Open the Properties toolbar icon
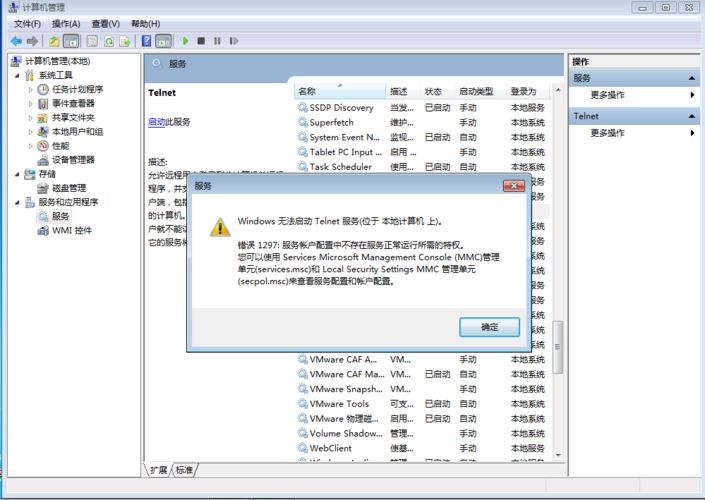705x500 pixels. tap(92, 41)
